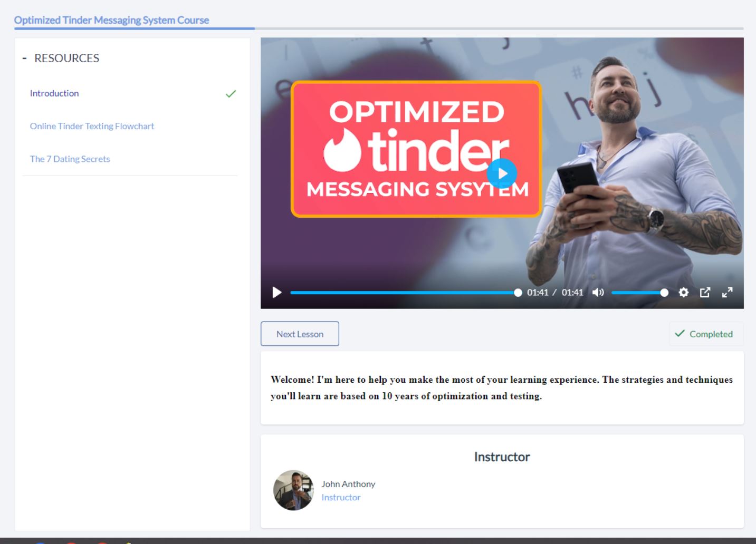Screen dimensions: 756x544
Task: Mute the video with the speaker icon
Action: click(598, 293)
